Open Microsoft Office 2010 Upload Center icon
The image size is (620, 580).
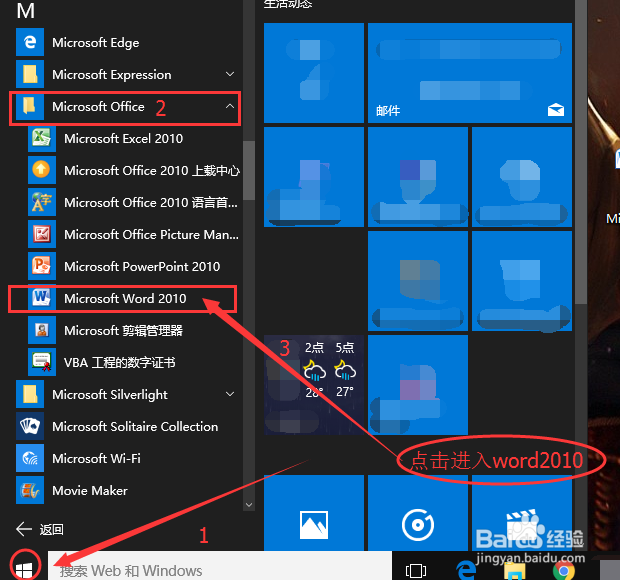pos(42,170)
